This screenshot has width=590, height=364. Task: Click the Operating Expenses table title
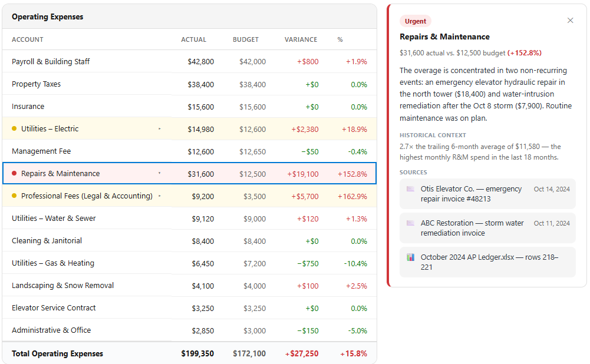coord(47,16)
